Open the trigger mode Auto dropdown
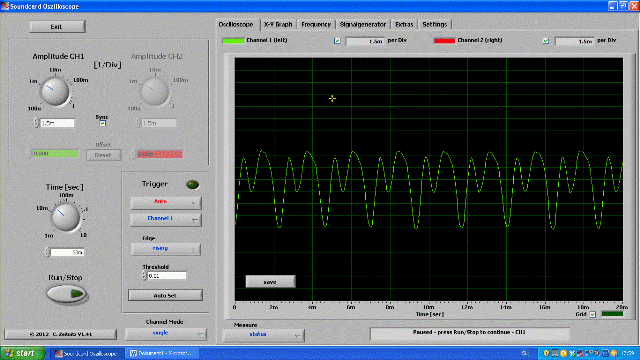 (x=166, y=202)
